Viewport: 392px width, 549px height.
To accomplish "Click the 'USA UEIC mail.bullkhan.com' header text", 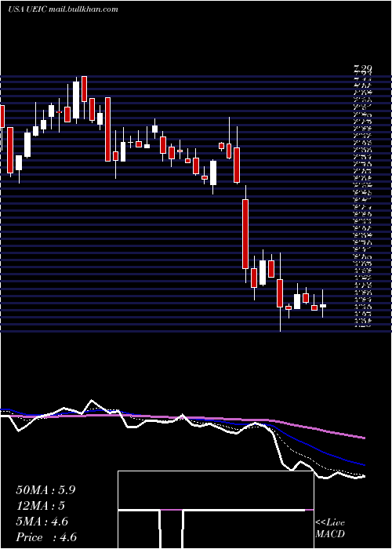I will [x=63, y=9].
